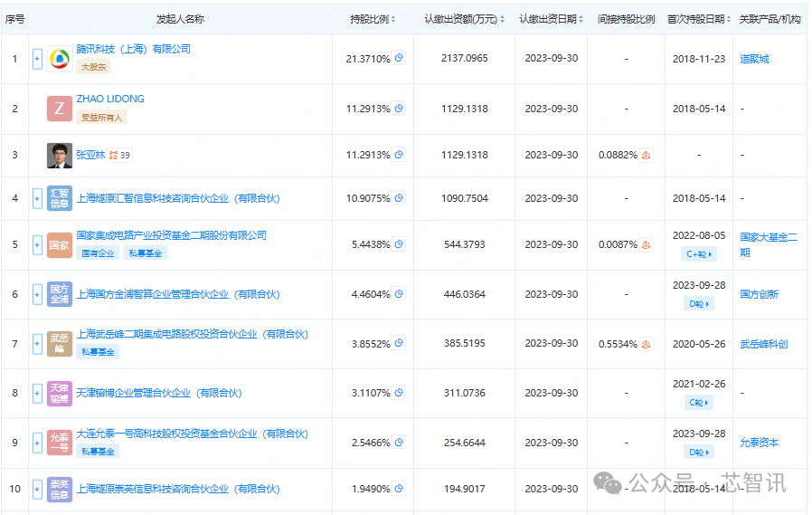Open 张亚林 profile link
812x515 pixels.
click(x=90, y=155)
